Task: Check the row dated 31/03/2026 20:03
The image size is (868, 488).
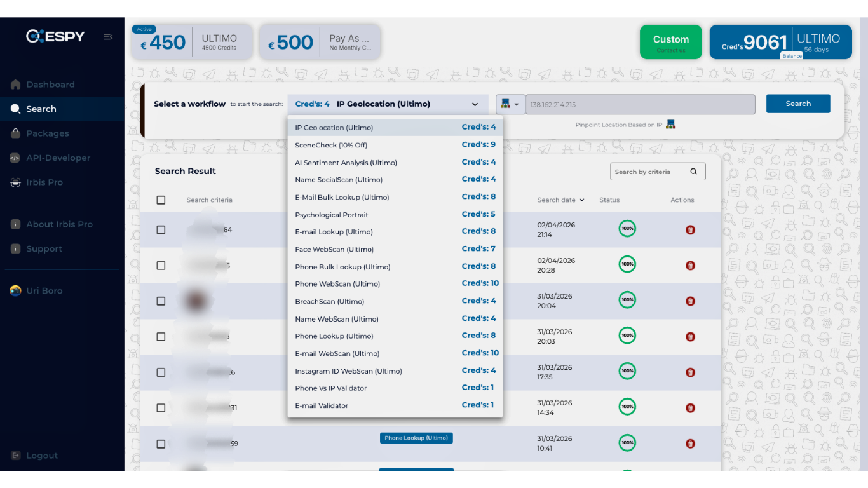Action: coord(161,337)
